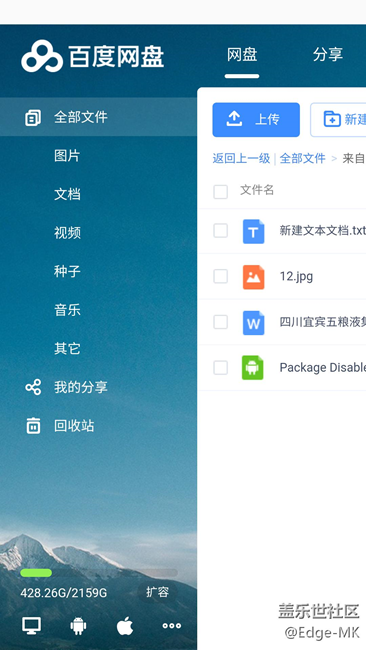The height and width of the screenshot is (650, 366).
Task: Check the box for 12.jpg
Action: coord(221,276)
